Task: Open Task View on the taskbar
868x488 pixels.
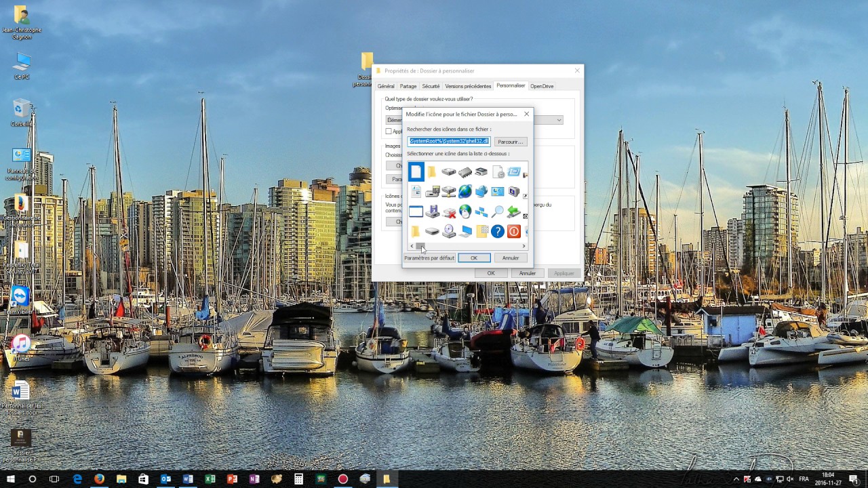Action: pyautogui.click(x=54, y=479)
